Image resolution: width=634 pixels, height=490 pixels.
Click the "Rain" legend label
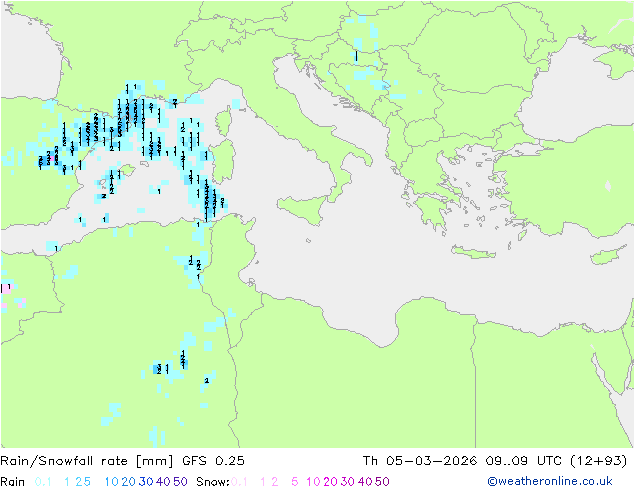(x=13, y=482)
